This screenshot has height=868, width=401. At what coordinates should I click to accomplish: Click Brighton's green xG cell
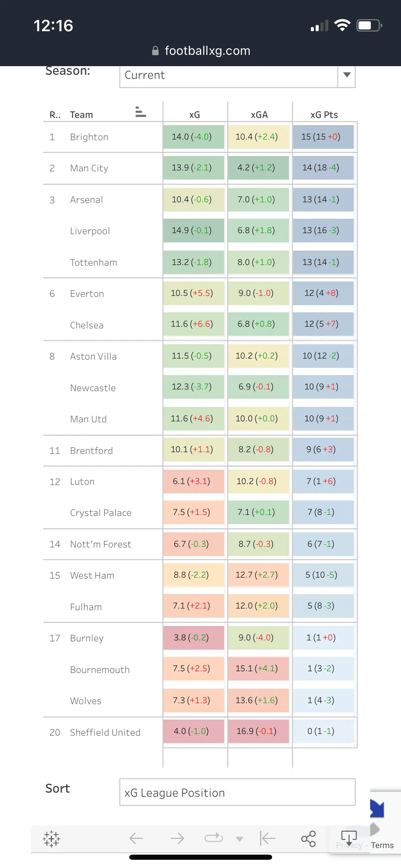click(194, 137)
